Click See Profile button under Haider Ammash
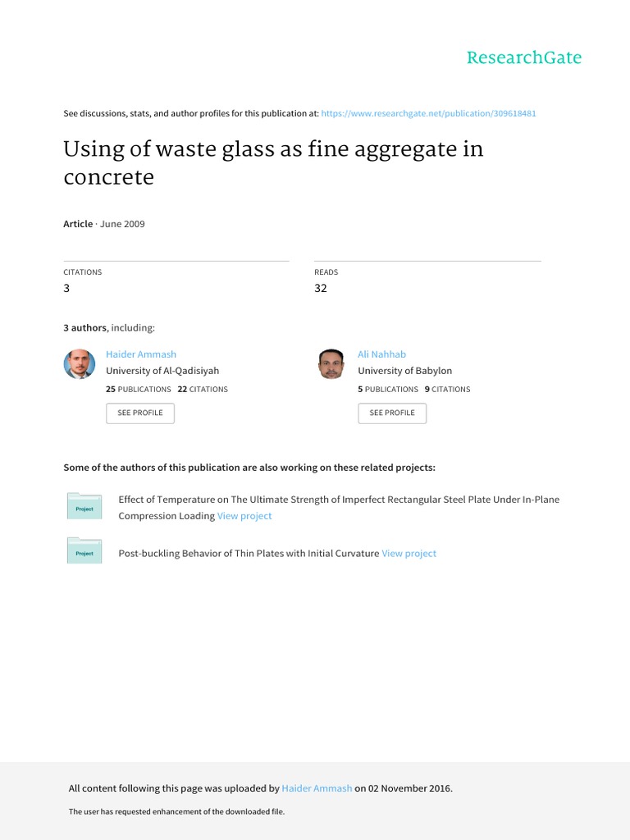 pos(140,413)
